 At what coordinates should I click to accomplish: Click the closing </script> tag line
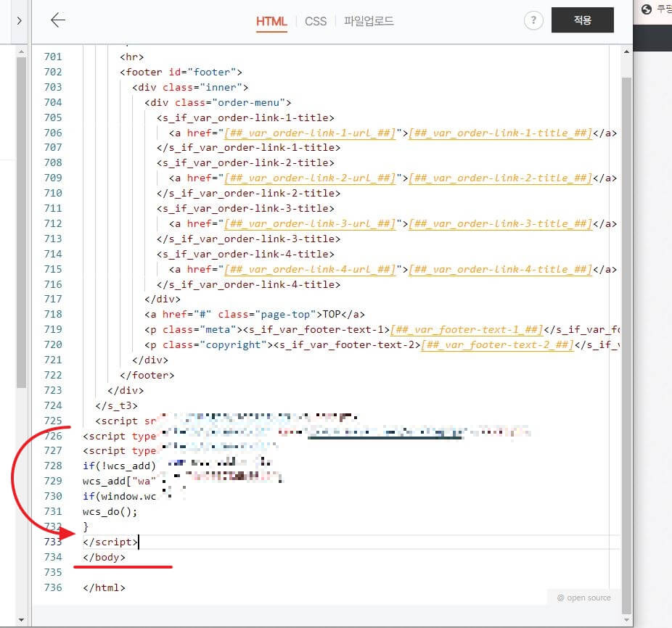pos(110,542)
